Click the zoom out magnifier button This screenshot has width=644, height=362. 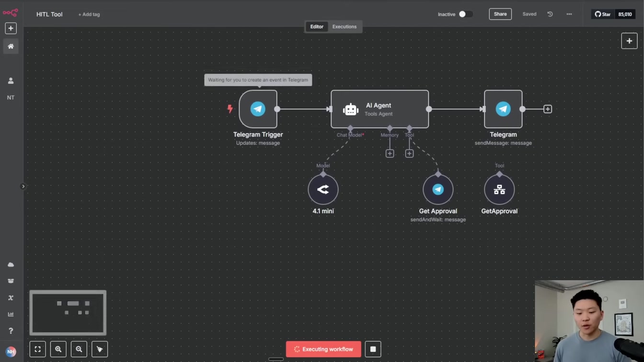pyautogui.click(x=79, y=349)
